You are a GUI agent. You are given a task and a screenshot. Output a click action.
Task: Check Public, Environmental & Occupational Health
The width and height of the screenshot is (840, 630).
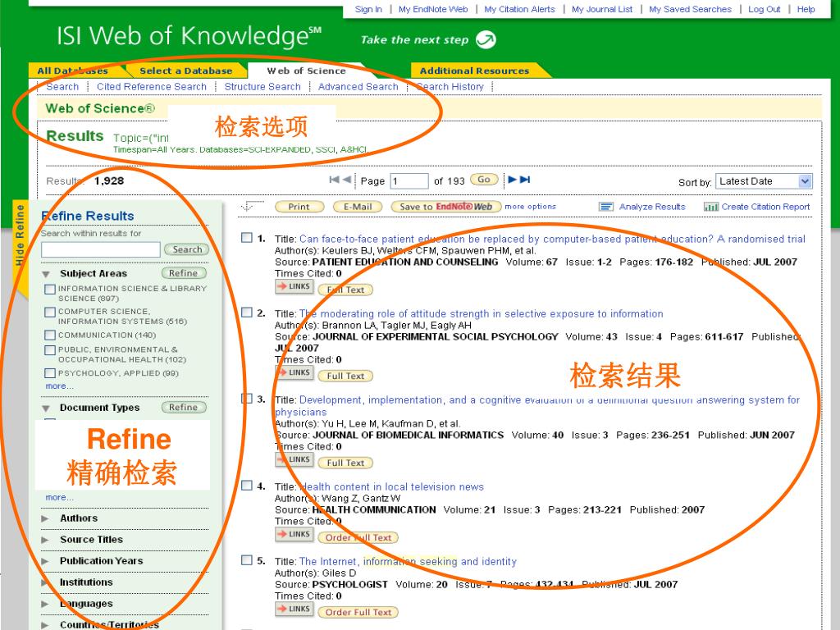[x=50, y=349]
